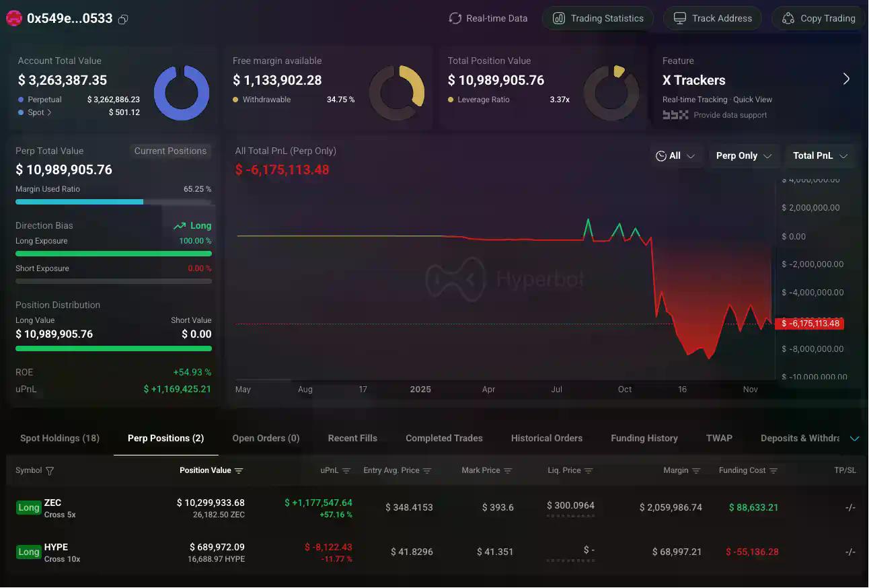Click the Trading Statistics button

click(597, 19)
